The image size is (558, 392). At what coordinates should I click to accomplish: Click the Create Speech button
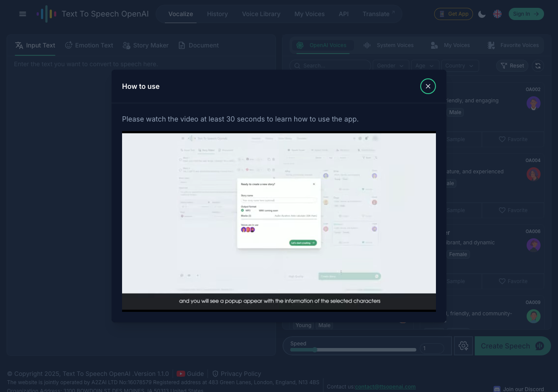click(513, 346)
